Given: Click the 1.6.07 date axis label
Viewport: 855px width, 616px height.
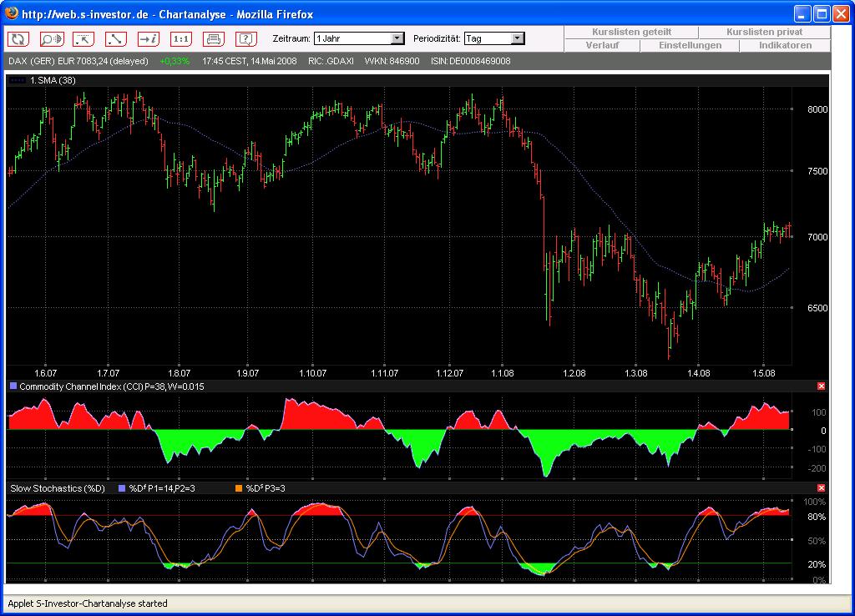Looking at the screenshot, I should point(45,373).
